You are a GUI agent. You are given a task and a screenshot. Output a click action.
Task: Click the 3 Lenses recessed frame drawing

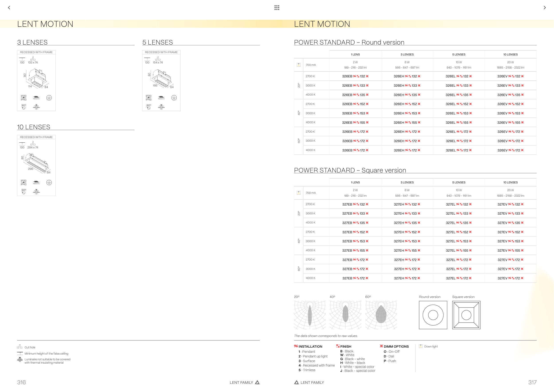coord(37,78)
